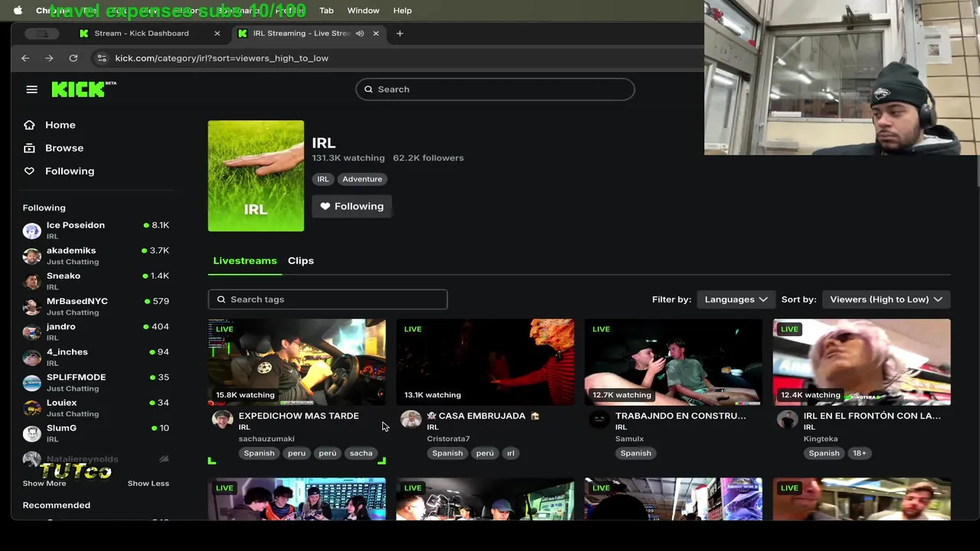Click the irl tag on Cristorata7 stream
The height and width of the screenshot is (551, 980).
point(511,453)
